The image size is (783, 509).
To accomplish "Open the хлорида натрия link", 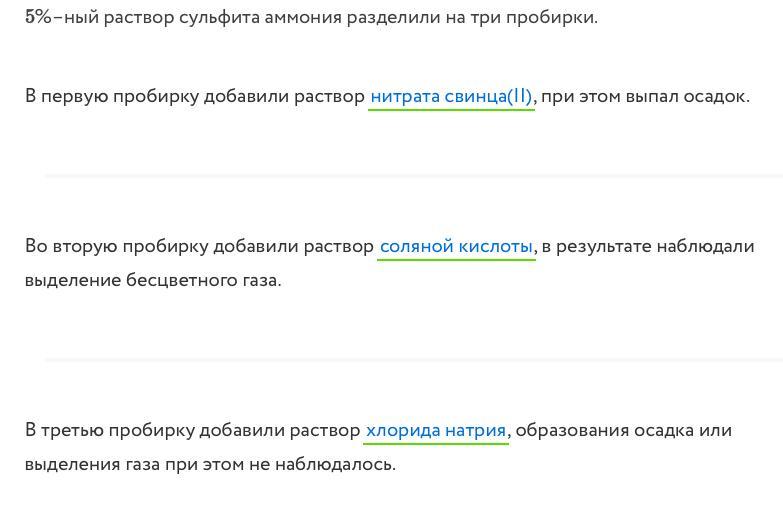I will point(436,430).
